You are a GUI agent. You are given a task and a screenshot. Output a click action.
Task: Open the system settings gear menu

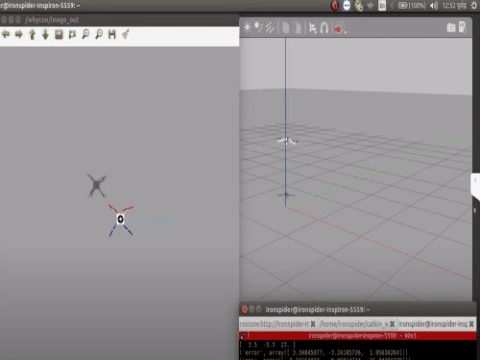click(x=474, y=6)
